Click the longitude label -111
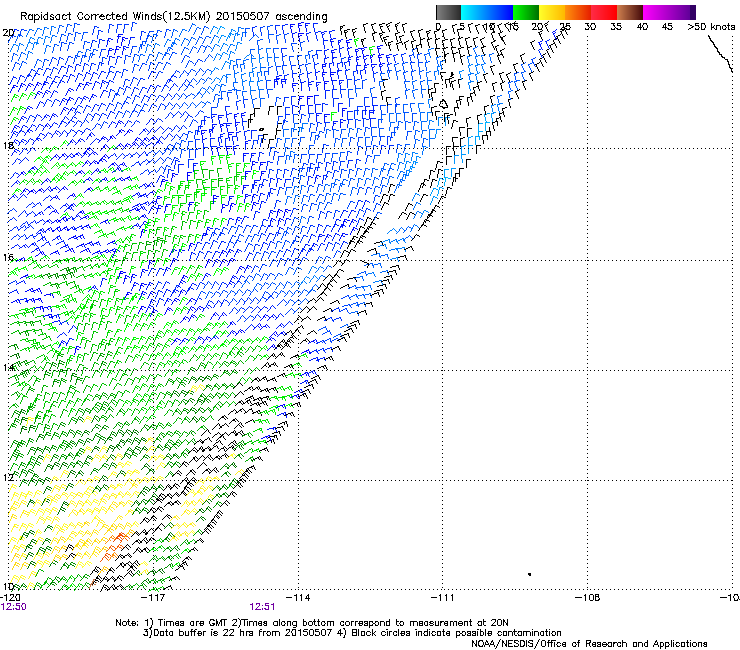 click(x=442, y=598)
